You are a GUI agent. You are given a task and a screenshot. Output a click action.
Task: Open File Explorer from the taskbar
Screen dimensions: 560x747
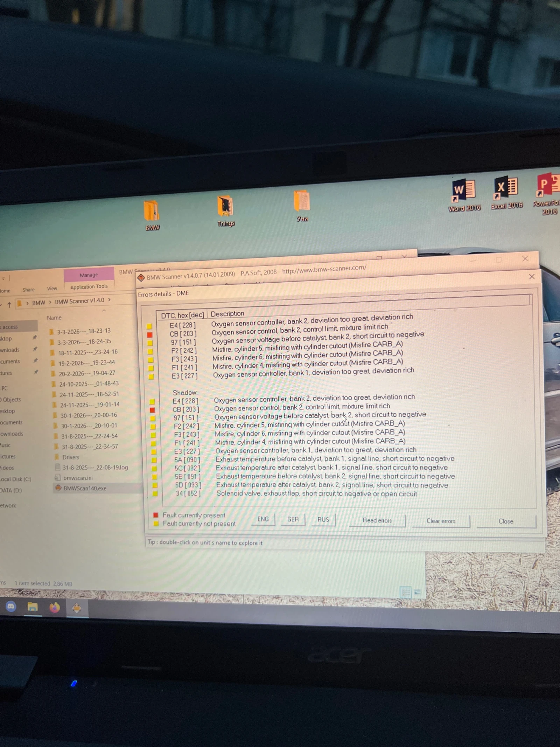[x=33, y=607]
